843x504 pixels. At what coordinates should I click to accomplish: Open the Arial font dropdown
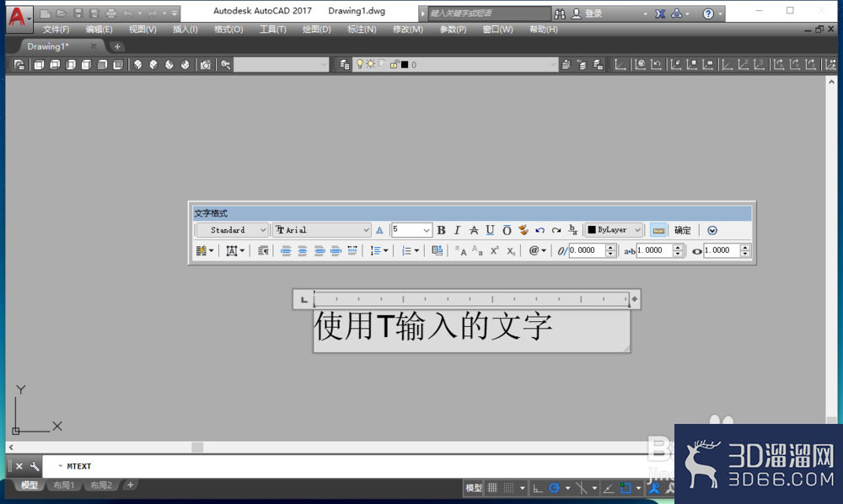pyautogui.click(x=321, y=230)
